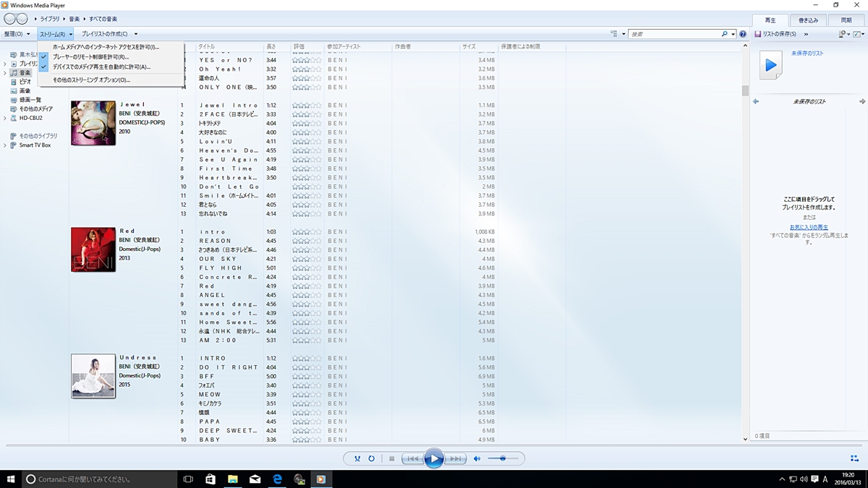Open the clear list pane checkbox icon menu
Screen dimensions: 868x488
click(x=859, y=34)
